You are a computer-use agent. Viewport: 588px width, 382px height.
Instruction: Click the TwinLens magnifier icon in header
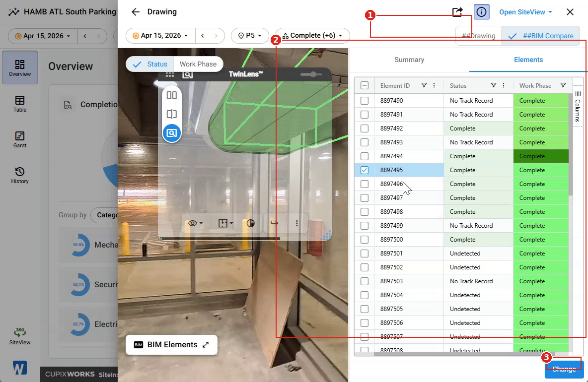[188, 74]
